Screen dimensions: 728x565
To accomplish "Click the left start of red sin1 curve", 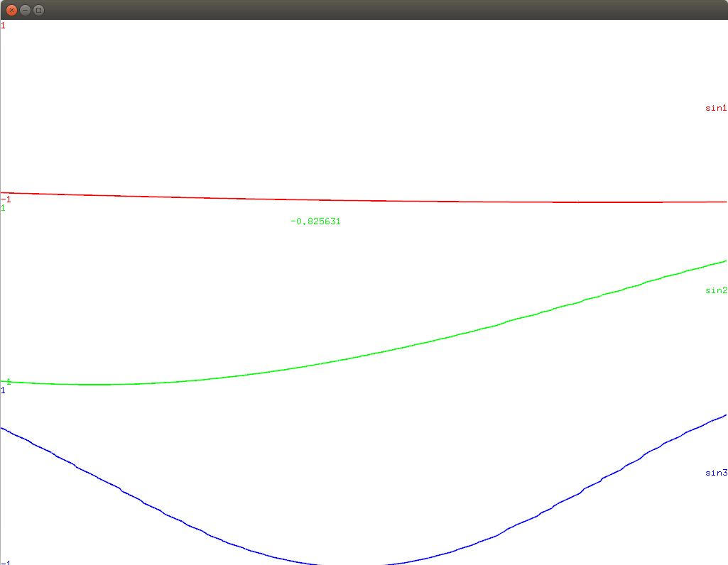I will point(2,192).
